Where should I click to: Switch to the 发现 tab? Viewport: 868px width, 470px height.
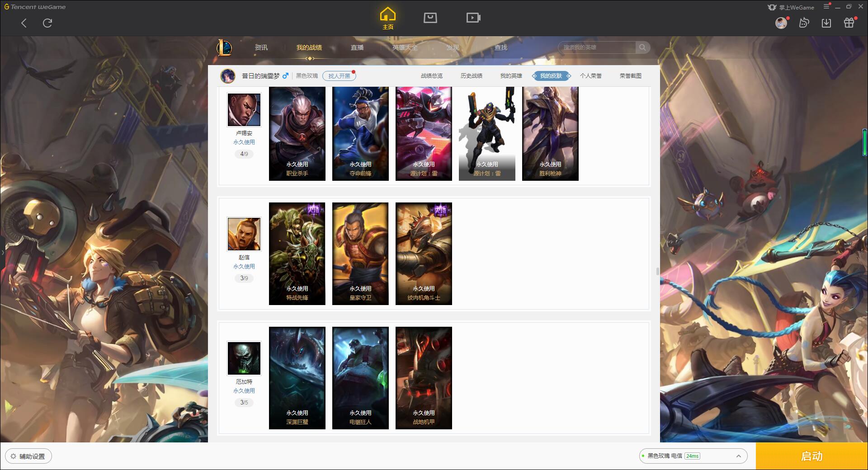tap(453, 47)
